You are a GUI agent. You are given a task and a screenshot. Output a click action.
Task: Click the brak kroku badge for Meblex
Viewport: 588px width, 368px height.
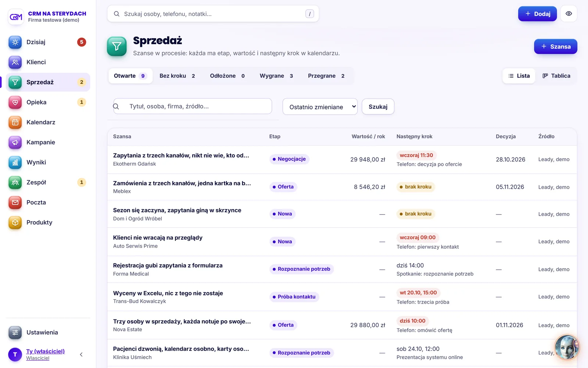click(x=416, y=187)
